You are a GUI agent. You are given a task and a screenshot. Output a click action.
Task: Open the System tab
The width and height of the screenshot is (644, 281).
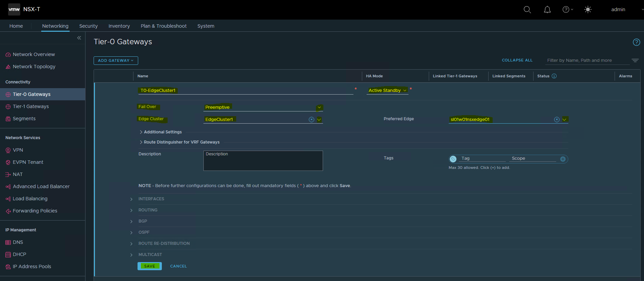tap(206, 26)
